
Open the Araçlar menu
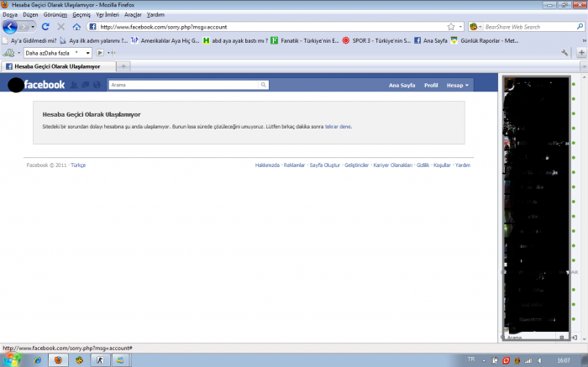133,14
